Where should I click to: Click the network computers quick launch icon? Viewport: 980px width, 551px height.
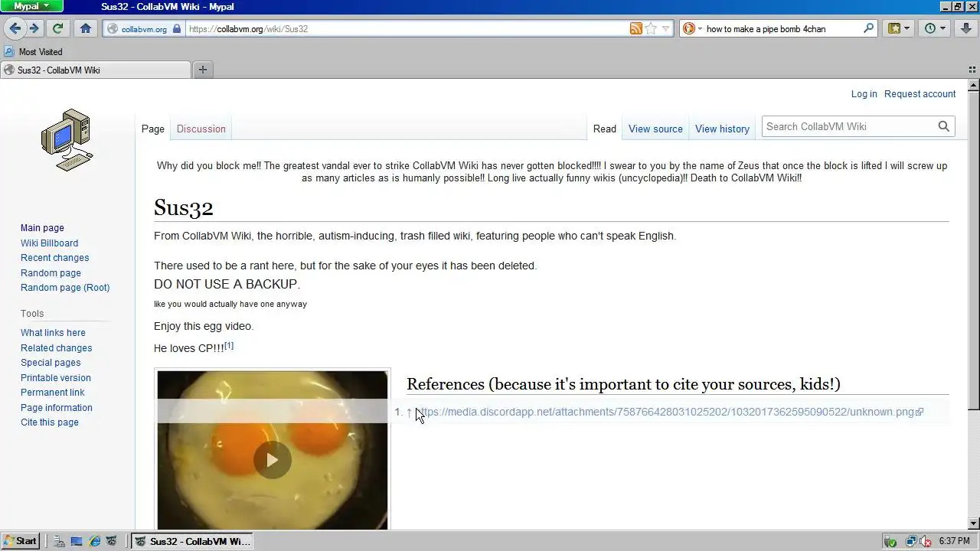[x=59, y=541]
